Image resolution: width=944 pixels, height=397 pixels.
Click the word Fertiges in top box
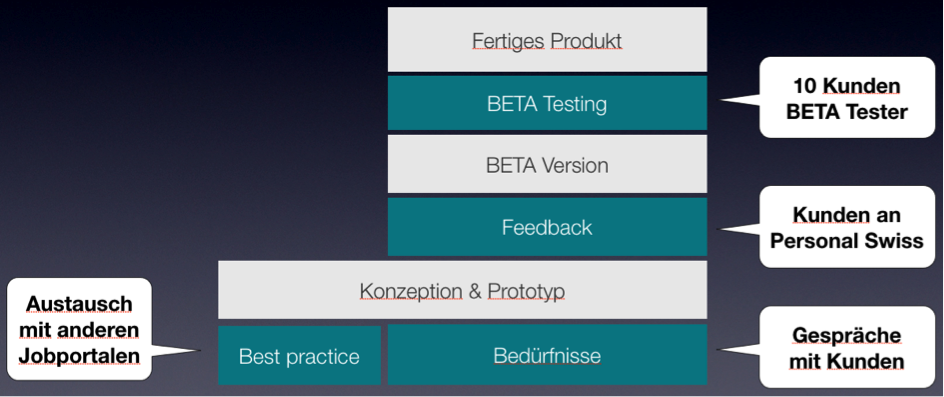[509, 42]
